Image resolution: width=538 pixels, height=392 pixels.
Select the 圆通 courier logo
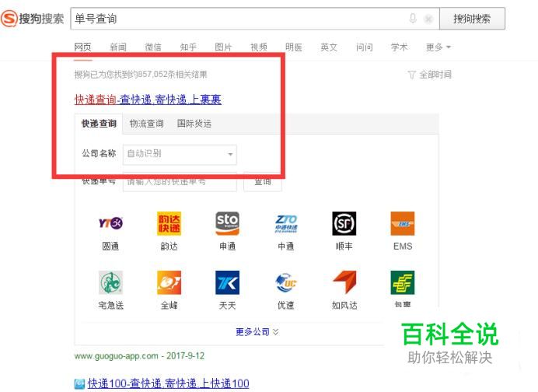coord(110,223)
